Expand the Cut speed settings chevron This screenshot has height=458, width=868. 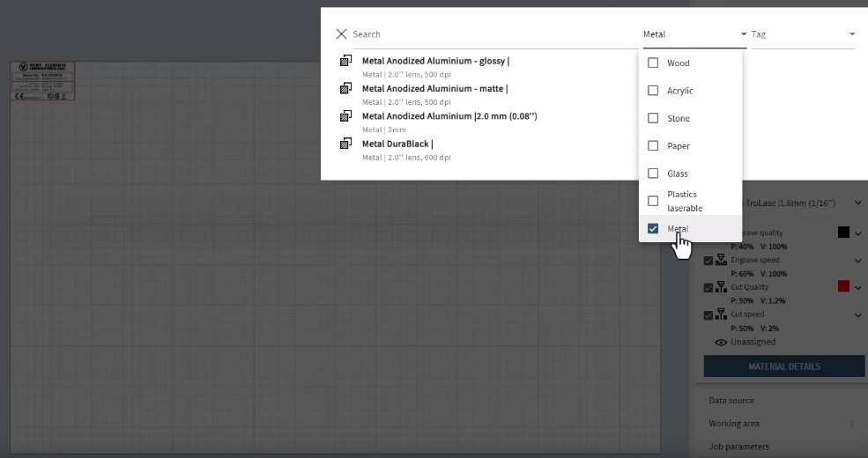857,315
